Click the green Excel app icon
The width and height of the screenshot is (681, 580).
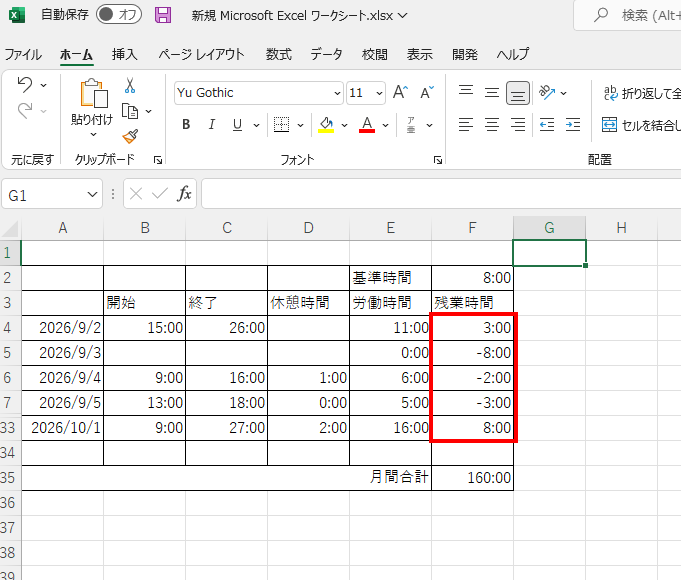coord(17,15)
